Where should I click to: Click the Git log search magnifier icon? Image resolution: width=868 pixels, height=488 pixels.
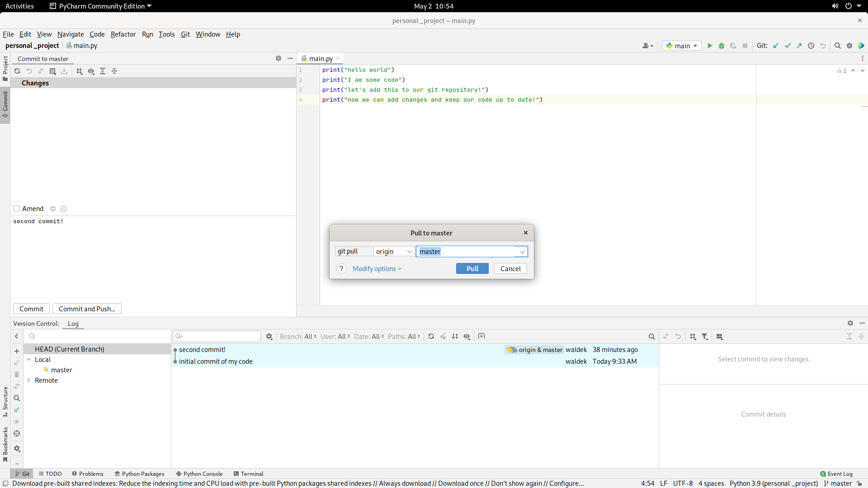point(651,336)
